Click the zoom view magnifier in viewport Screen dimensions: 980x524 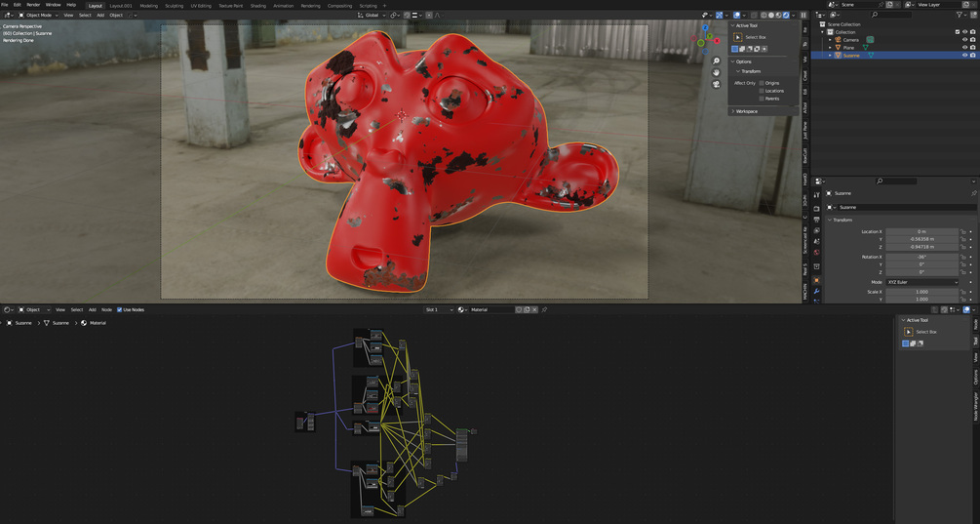pos(717,60)
